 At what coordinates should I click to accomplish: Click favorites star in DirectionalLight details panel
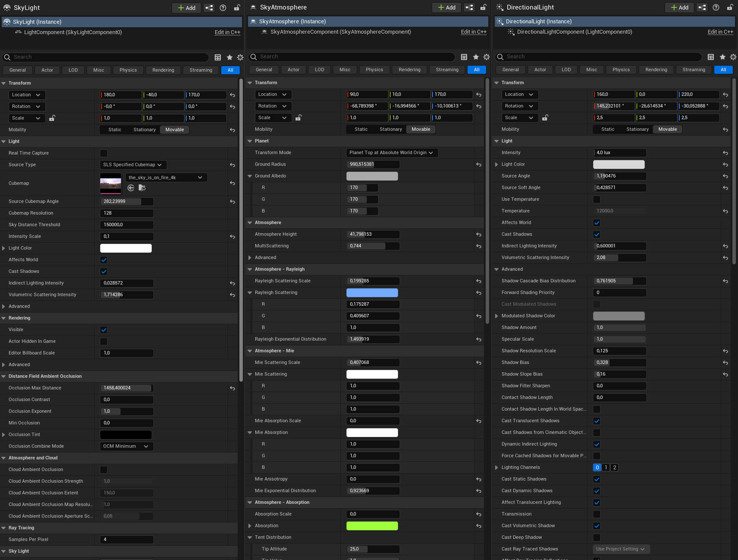pos(722,57)
